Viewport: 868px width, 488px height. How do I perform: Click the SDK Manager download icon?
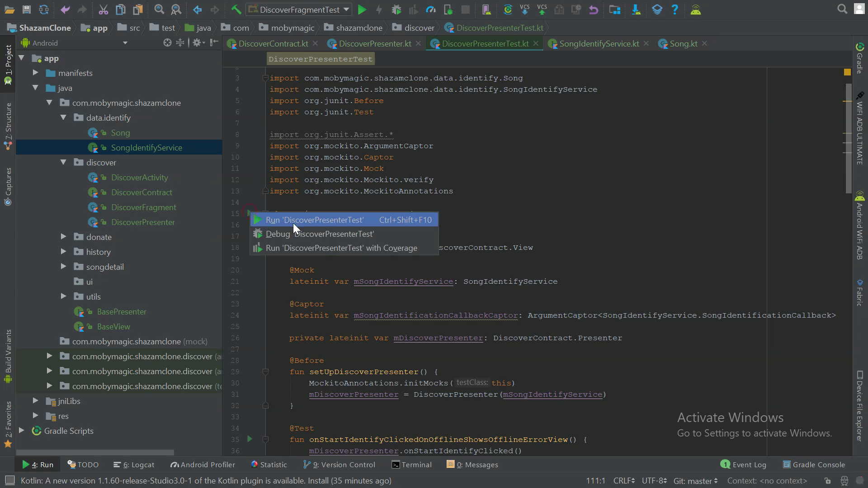[636, 9]
